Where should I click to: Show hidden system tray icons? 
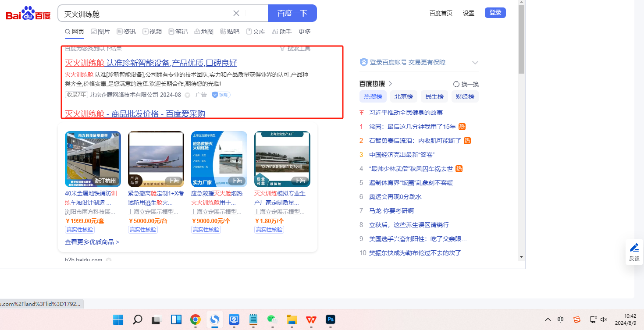pos(548,319)
